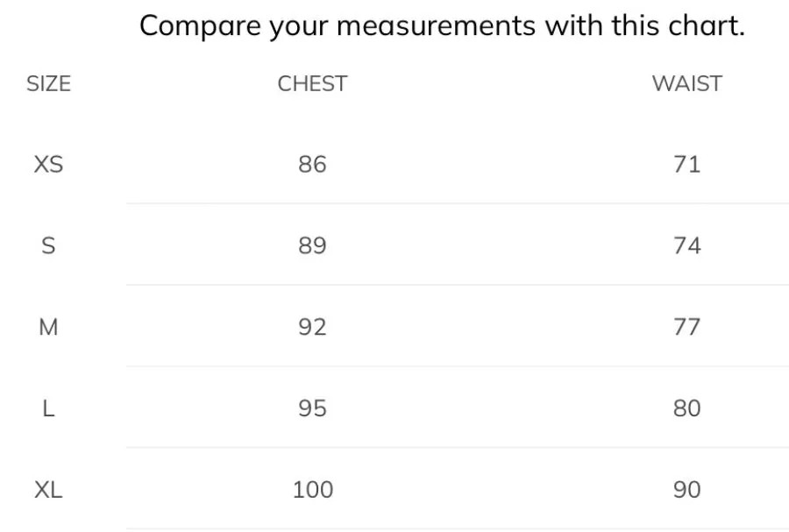
Task: Click waist value 90 for XL
Action: (x=686, y=490)
